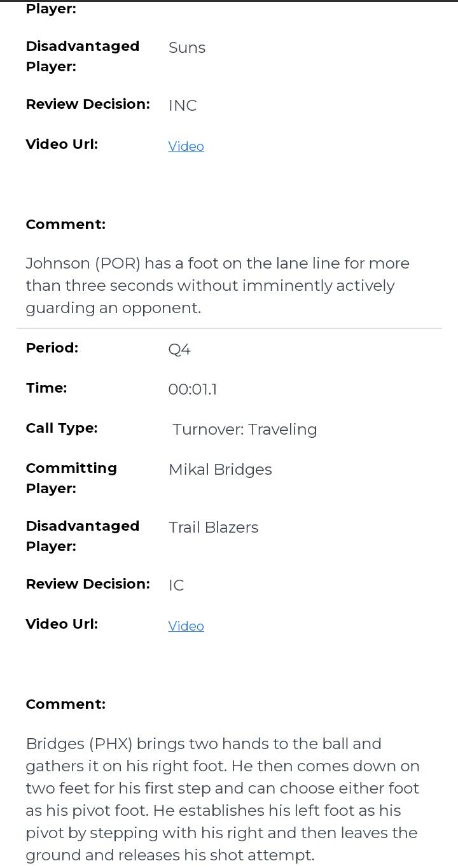Click the Bridges (PHX) pivot foot comment

pos(223,799)
